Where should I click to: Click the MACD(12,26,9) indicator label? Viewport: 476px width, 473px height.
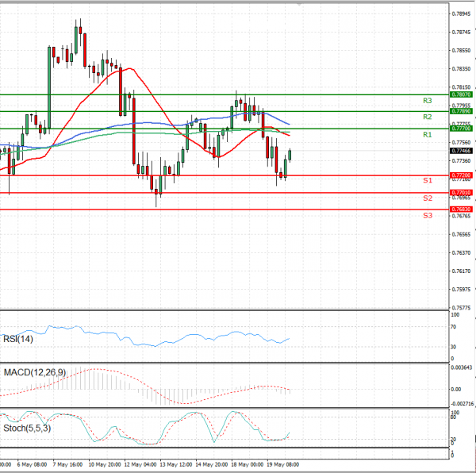point(35,372)
